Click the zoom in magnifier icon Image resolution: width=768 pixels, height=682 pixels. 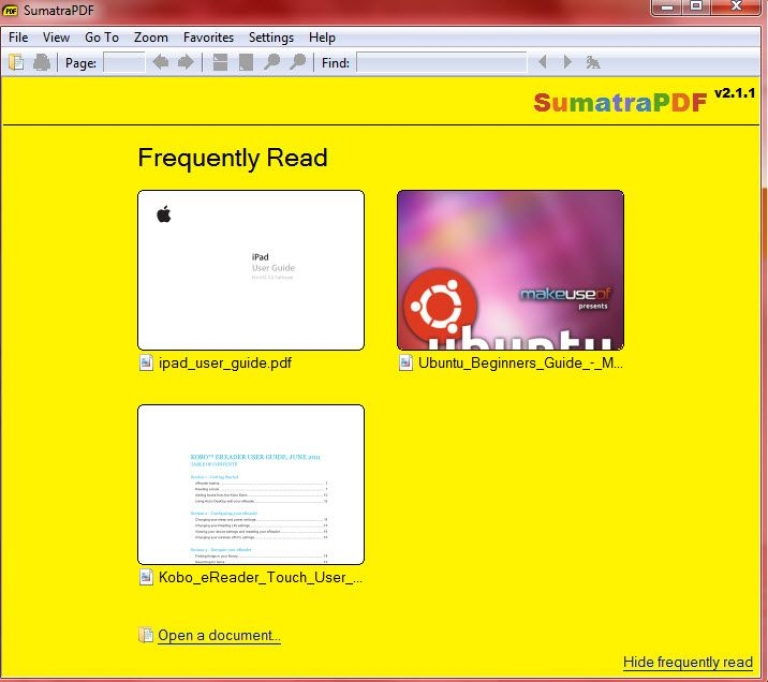[x=297, y=62]
